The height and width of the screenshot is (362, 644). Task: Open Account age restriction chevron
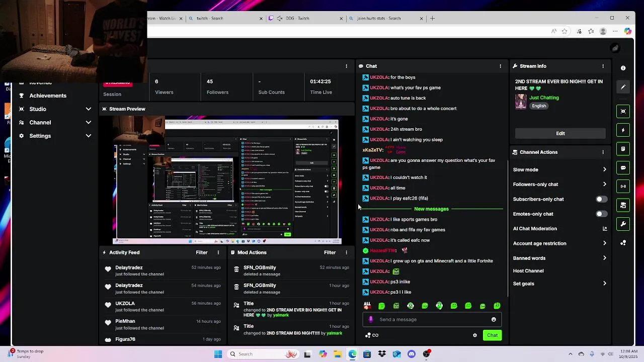pyautogui.click(x=604, y=243)
